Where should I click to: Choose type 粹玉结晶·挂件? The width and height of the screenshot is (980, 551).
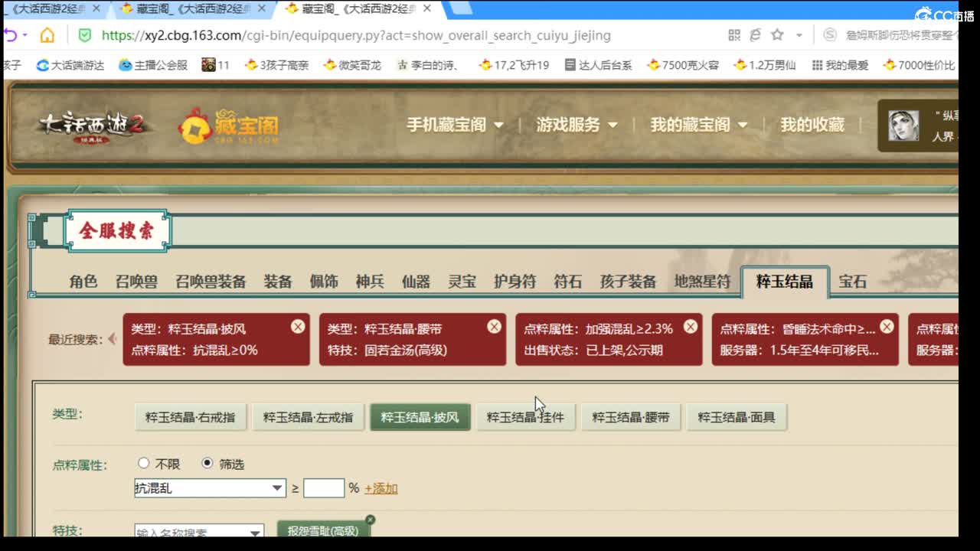click(x=525, y=417)
